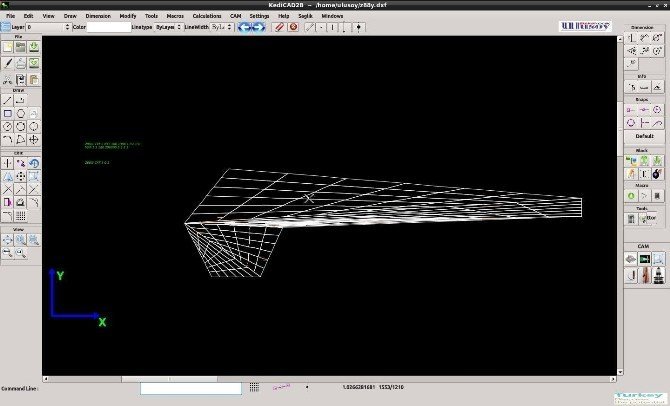Click the Default button in Snaps panel
The image size is (670, 406).
pos(644,136)
